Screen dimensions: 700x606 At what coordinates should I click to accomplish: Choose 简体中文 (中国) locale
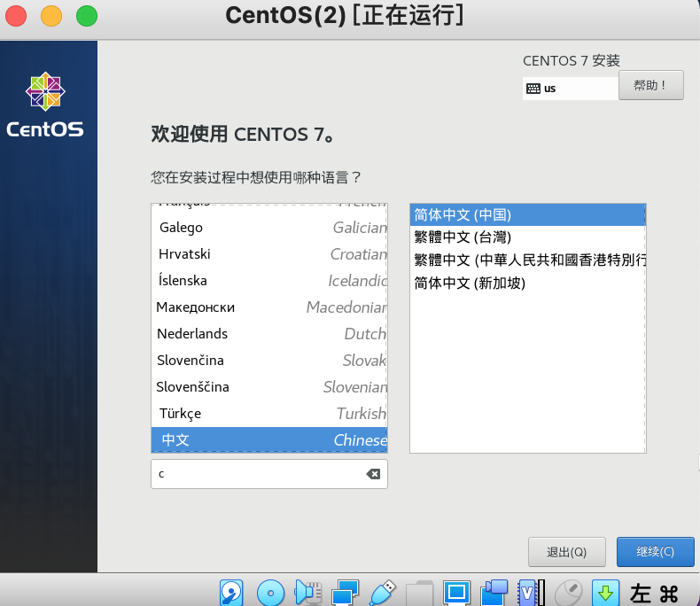528,214
